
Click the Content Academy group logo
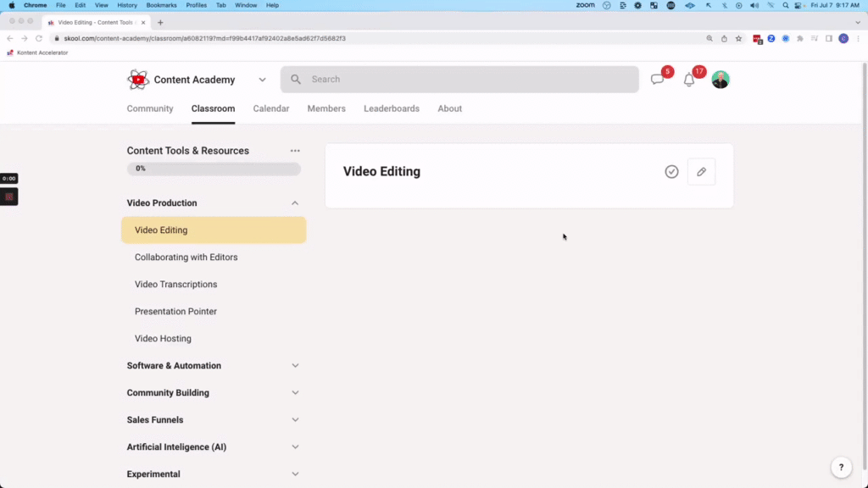[x=137, y=79]
